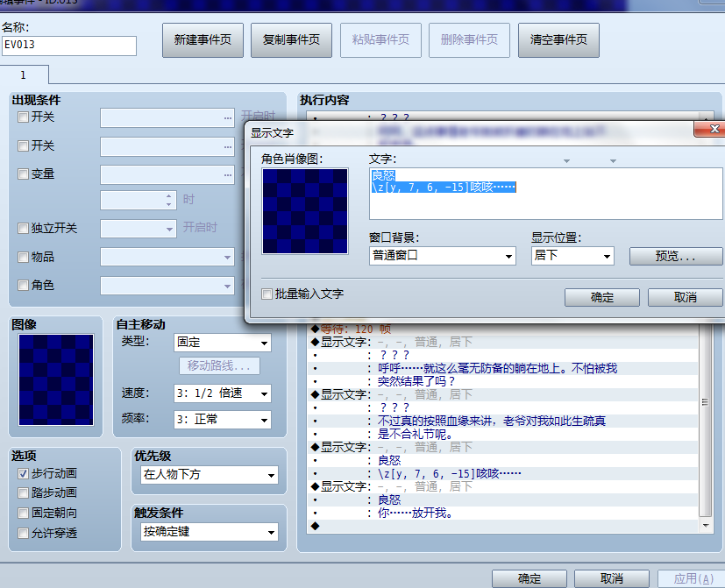Select the line 突然结果了吗？
Image resolution: width=725 pixels, height=588 pixels.
click(503, 382)
